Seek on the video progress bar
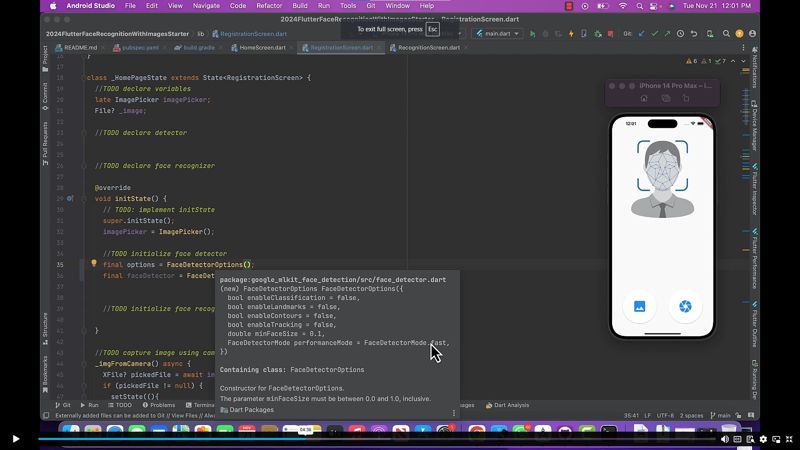This screenshot has height=450, width=800. 377,439
